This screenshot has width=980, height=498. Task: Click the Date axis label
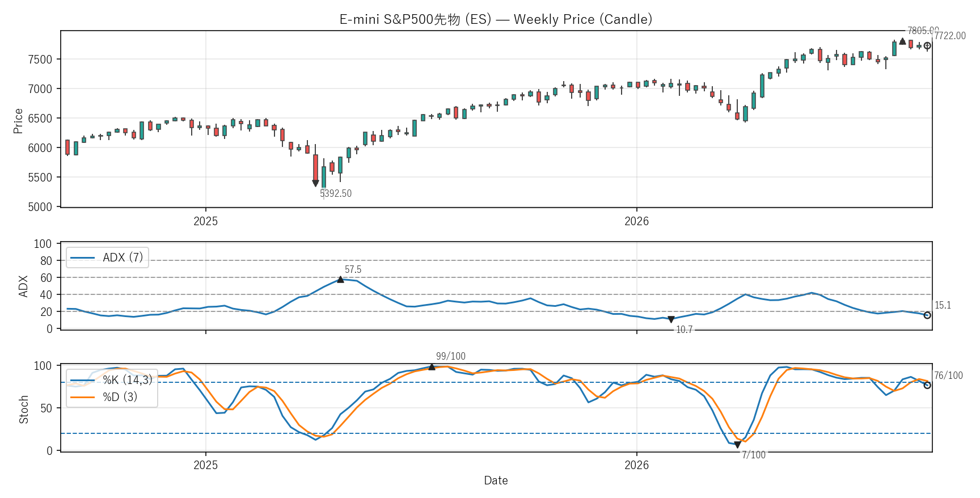(x=496, y=480)
